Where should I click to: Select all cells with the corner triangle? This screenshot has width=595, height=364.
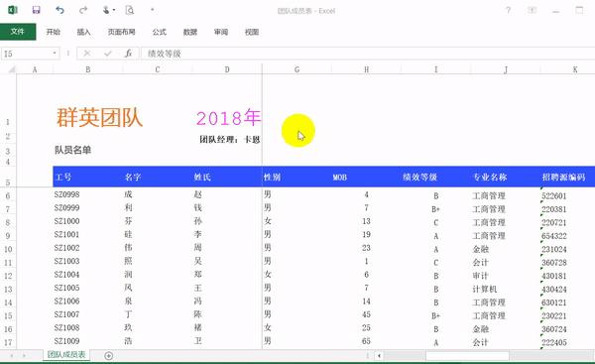tap(12, 69)
